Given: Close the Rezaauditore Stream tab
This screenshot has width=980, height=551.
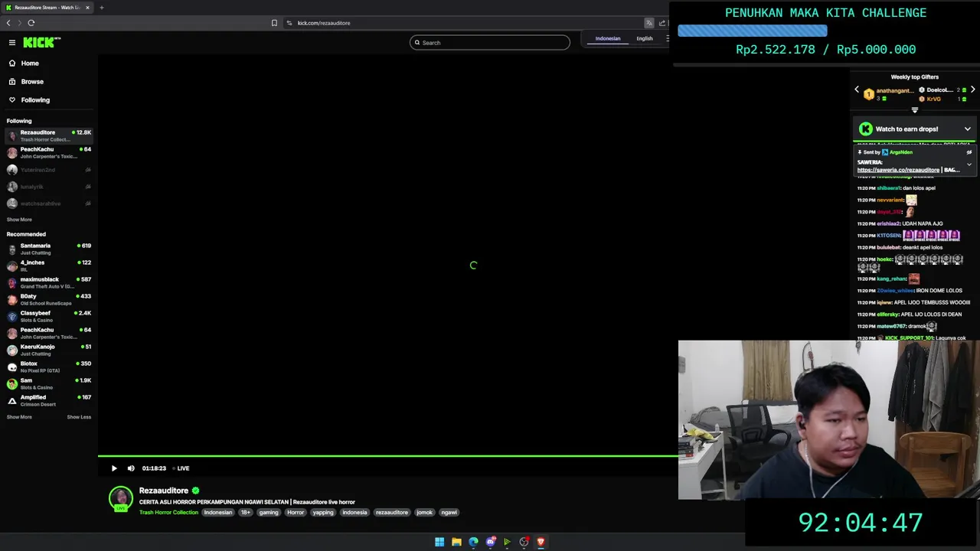Looking at the screenshot, I should tap(87, 8).
